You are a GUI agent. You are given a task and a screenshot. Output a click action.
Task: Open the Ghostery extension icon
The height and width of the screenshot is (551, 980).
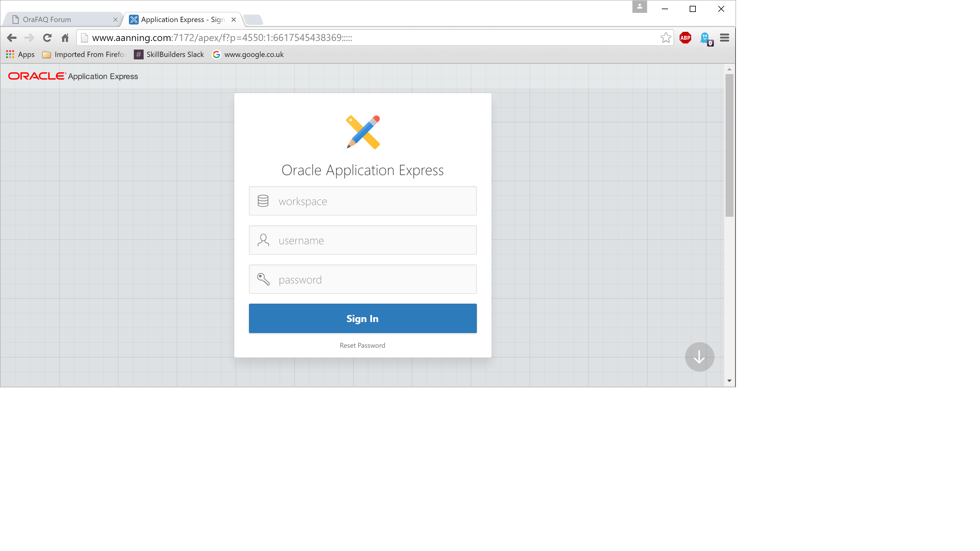pos(706,38)
